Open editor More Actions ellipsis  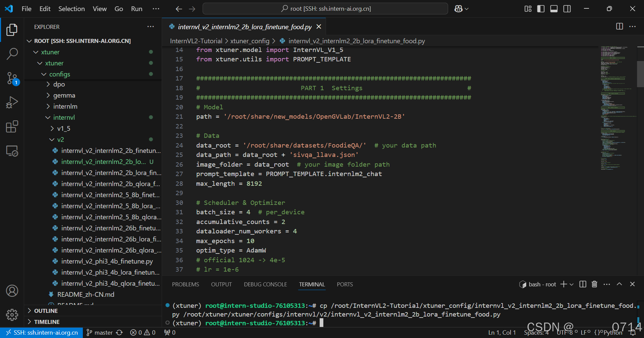point(633,26)
